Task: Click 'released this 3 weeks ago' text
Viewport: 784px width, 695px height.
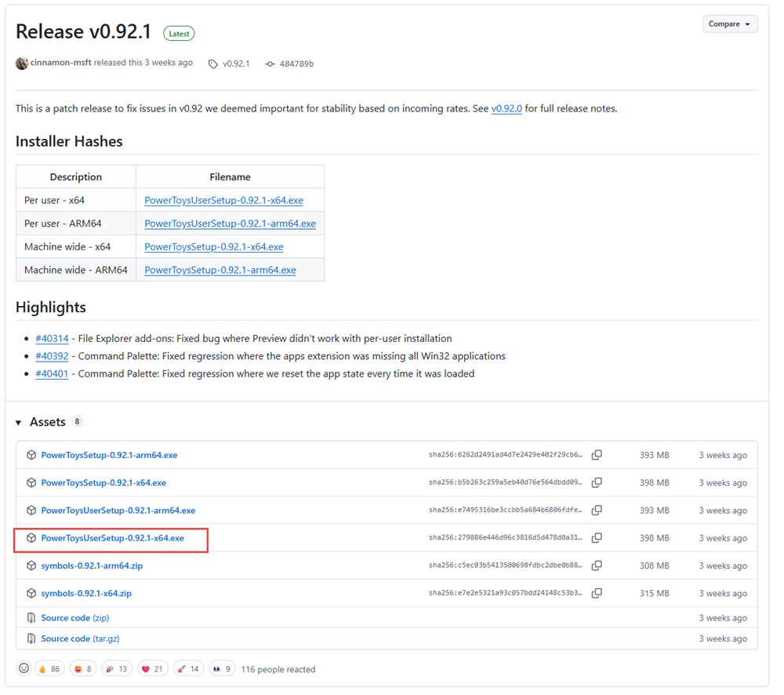Action: pos(143,63)
